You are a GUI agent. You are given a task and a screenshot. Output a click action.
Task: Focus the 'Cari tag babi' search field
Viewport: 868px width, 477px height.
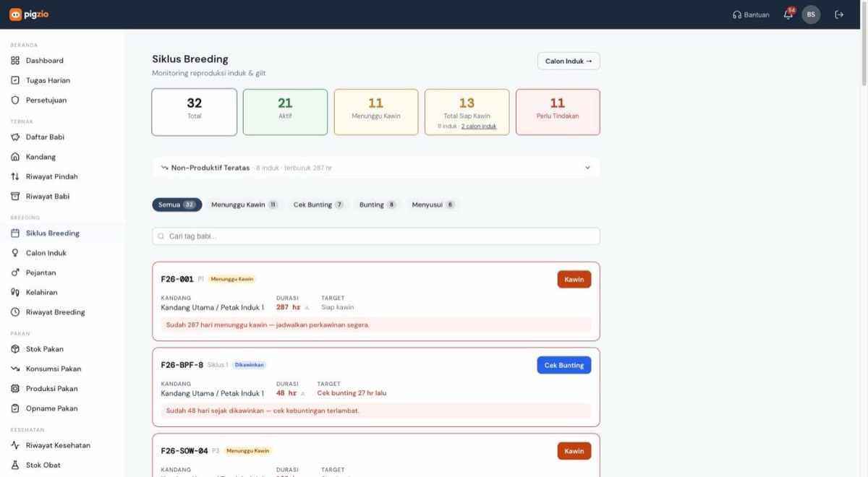point(376,236)
